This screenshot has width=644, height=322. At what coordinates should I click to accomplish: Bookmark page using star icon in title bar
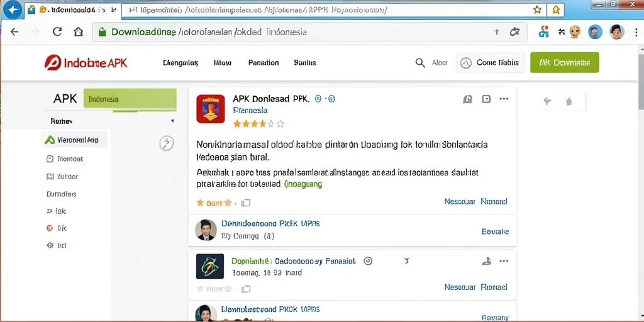(x=537, y=10)
